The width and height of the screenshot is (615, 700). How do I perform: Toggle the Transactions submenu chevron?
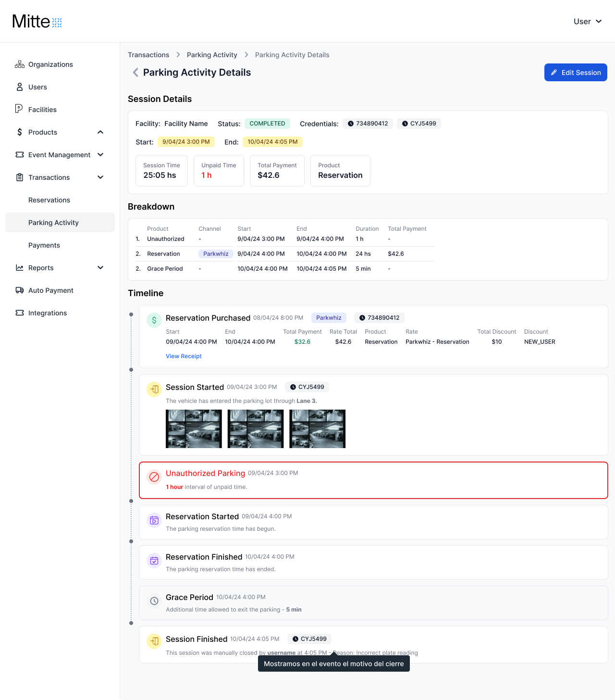100,177
